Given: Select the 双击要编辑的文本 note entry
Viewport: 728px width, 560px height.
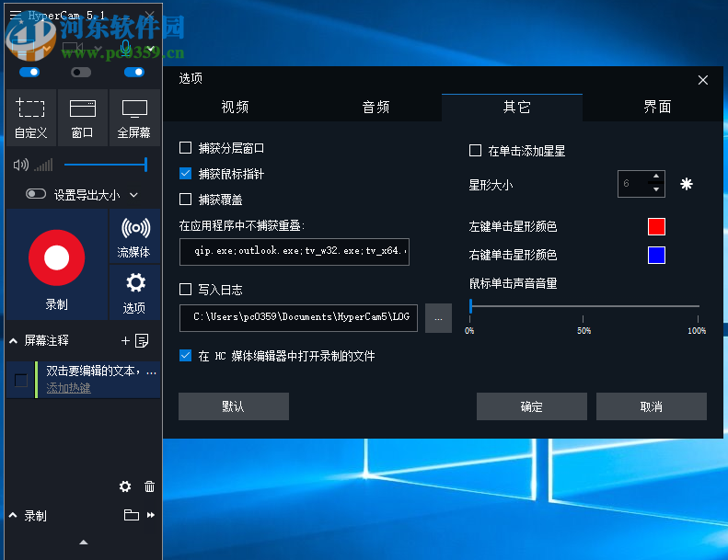Looking at the screenshot, I should 100,371.
